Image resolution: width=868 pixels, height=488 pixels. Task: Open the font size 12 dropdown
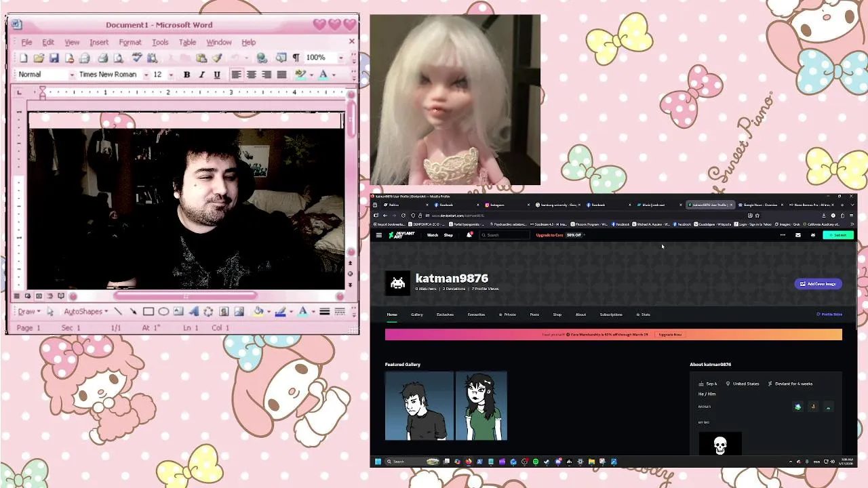(171, 75)
